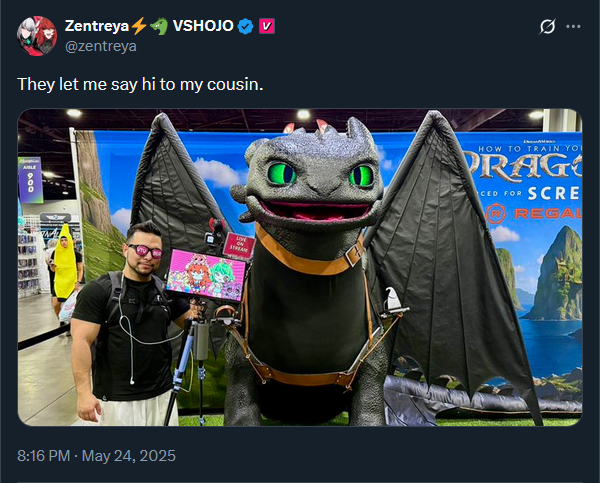Click the 'Live on Stream' sign in the photo
This screenshot has height=483, width=600.
point(239,245)
